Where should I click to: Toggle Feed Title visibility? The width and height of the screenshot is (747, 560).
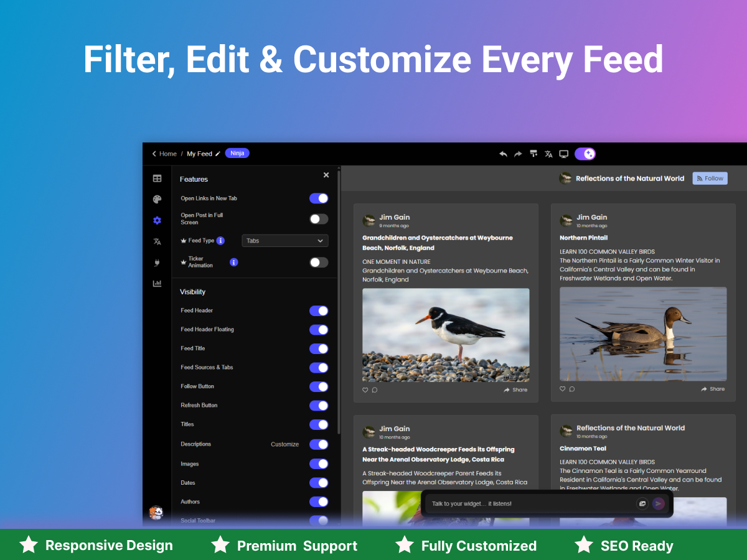click(x=319, y=348)
